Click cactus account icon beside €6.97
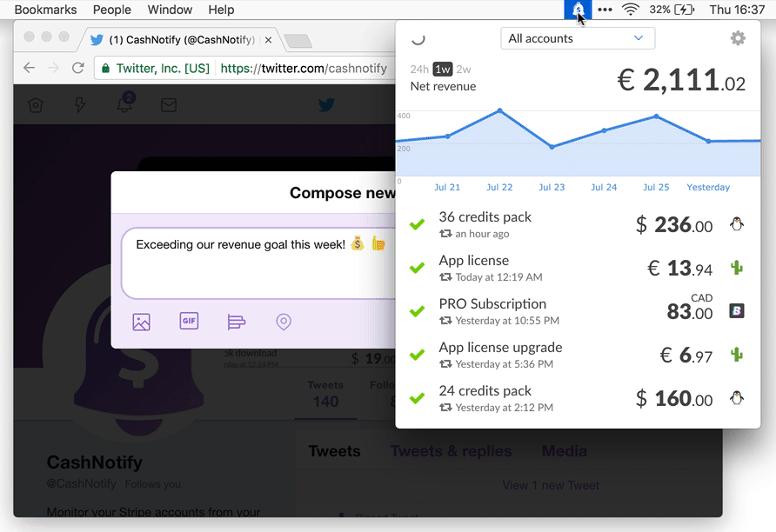Screen dimensions: 776x532 tap(736, 355)
